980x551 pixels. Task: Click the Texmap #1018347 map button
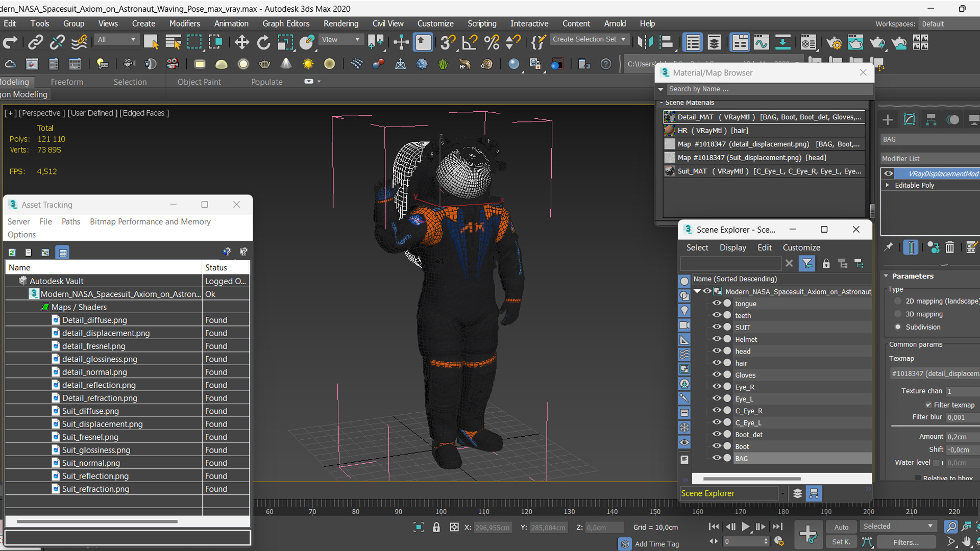[x=935, y=373]
